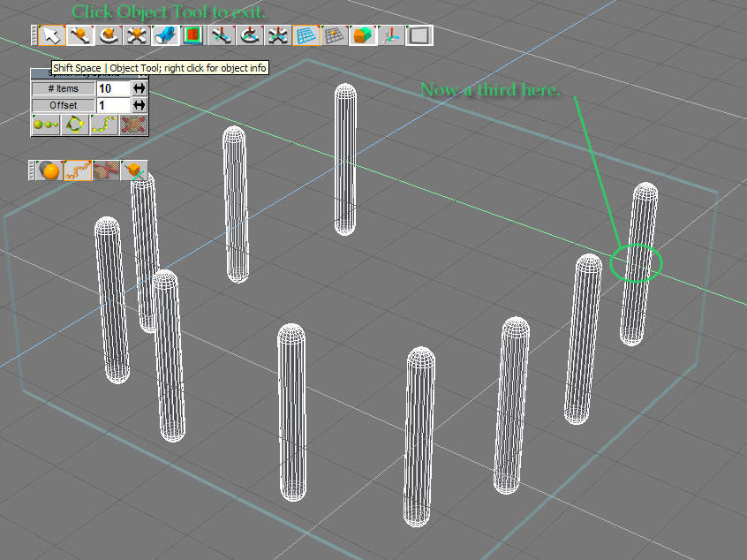The image size is (747, 560).
Task: Select the Object Tool arrow icon
Action: tap(52, 35)
